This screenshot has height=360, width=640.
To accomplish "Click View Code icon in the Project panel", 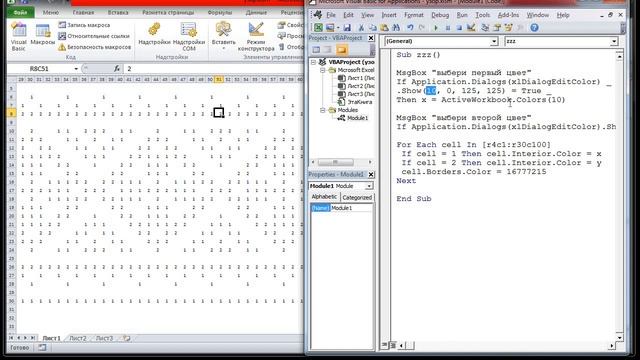I will [x=316, y=50].
